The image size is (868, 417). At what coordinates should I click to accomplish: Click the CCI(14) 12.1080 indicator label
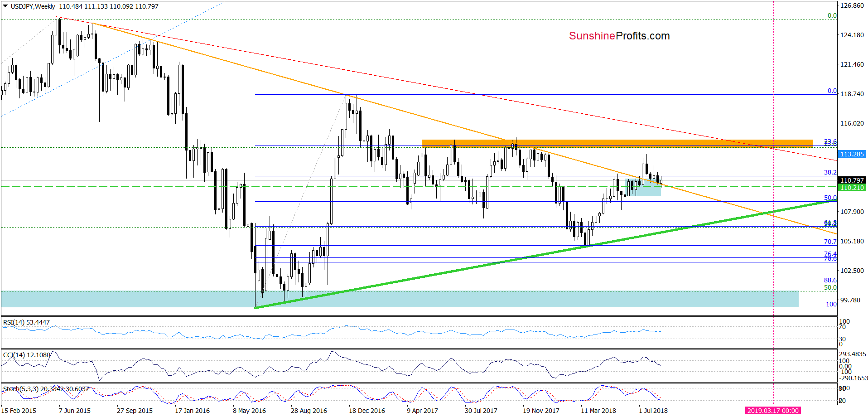pos(27,355)
